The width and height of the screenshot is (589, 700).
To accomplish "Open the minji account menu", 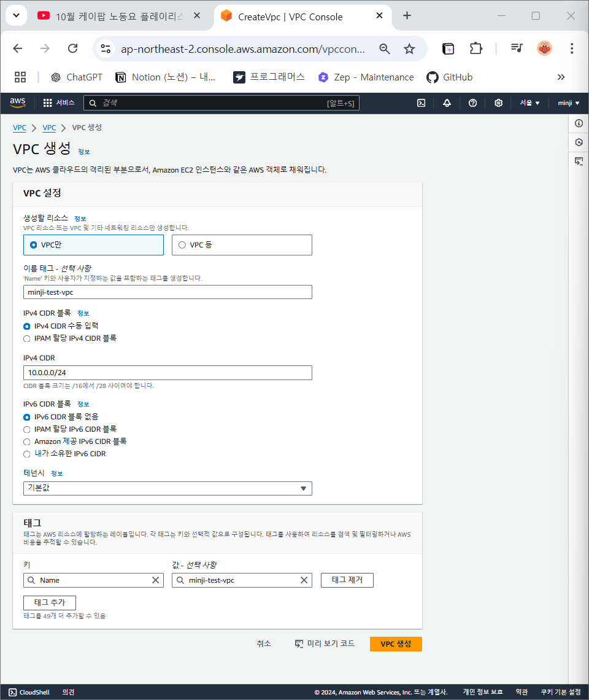I will (569, 103).
